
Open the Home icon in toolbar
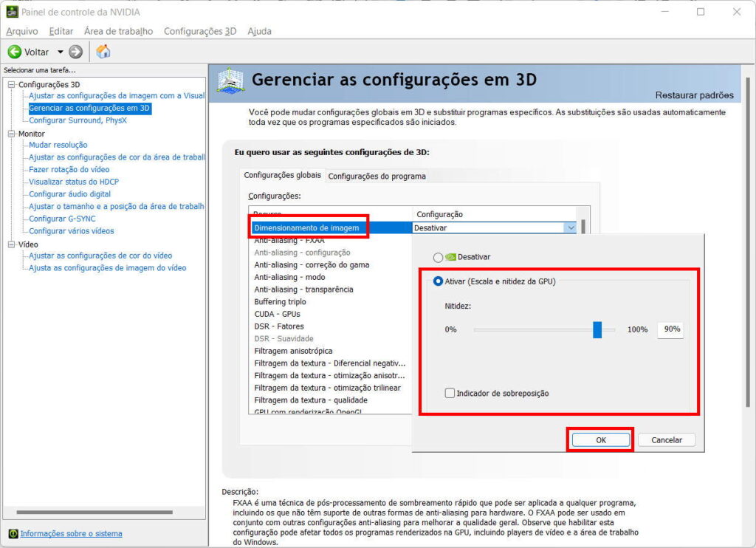pos(103,52)
